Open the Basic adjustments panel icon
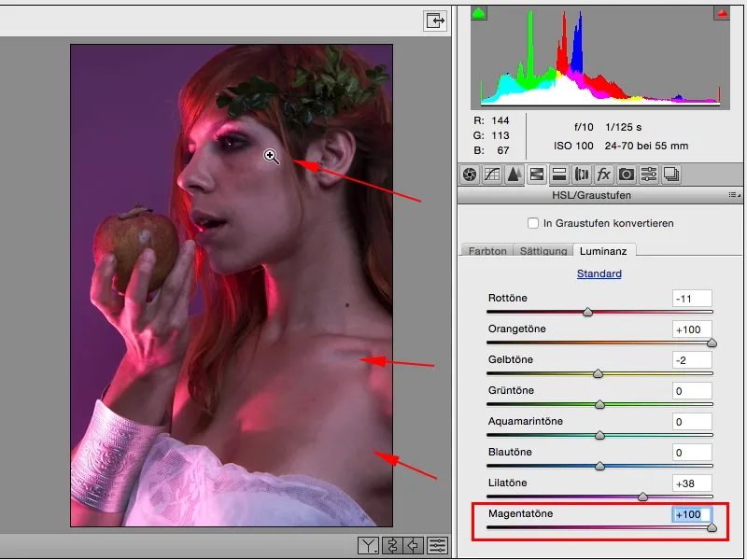The image size is (747, 560). pyautogui.click(x=470, y=175)
